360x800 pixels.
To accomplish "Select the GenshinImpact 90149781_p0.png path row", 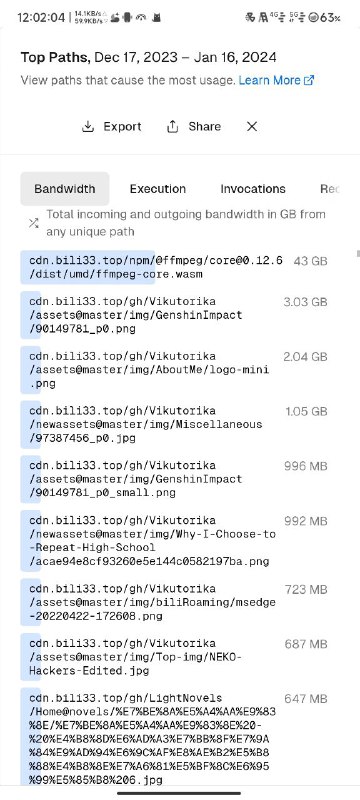I will [174, 315].
